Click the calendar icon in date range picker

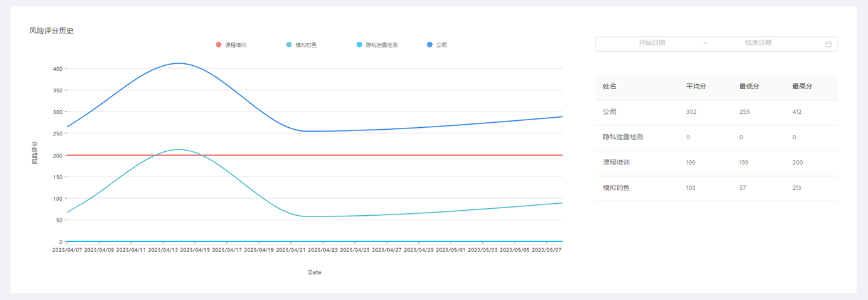[x=828, y=44]
